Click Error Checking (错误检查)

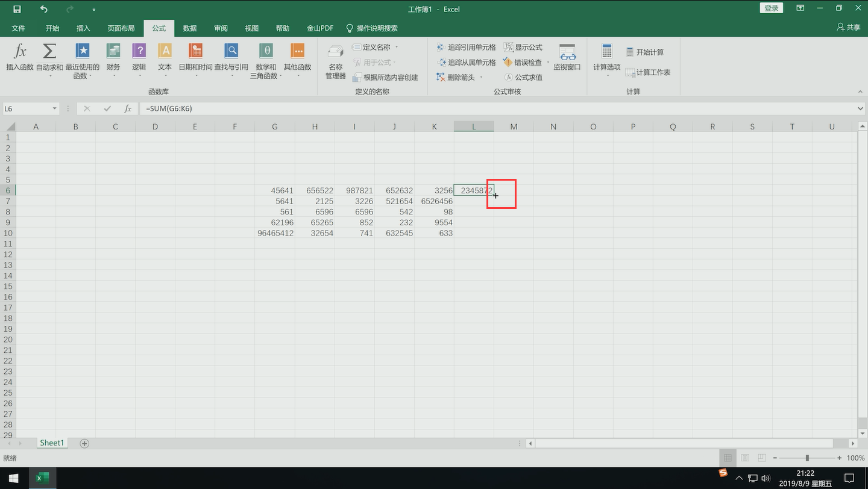[523, 62]
